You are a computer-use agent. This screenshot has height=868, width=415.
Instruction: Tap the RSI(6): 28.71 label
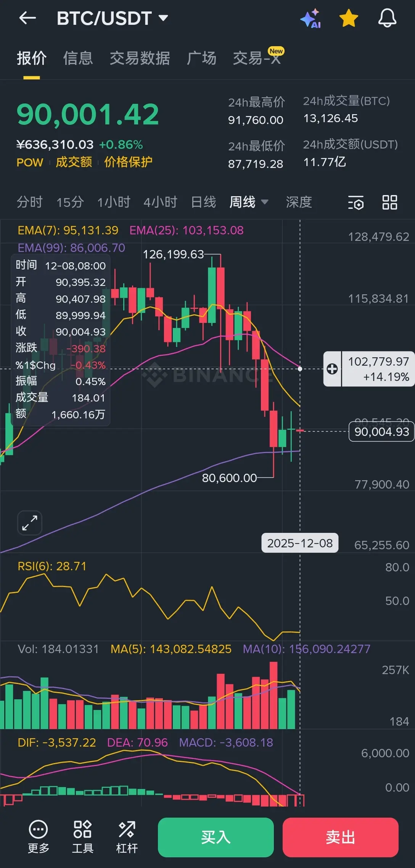(52, 566)
